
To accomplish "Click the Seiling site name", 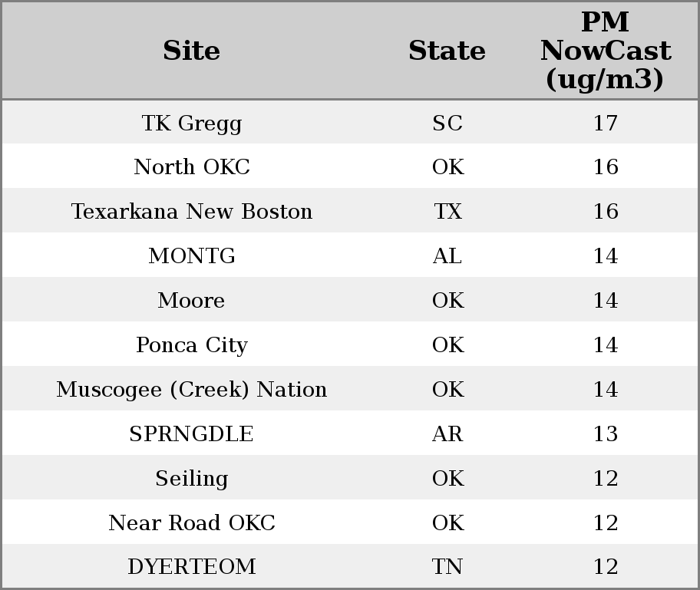I will pos(192,479).
